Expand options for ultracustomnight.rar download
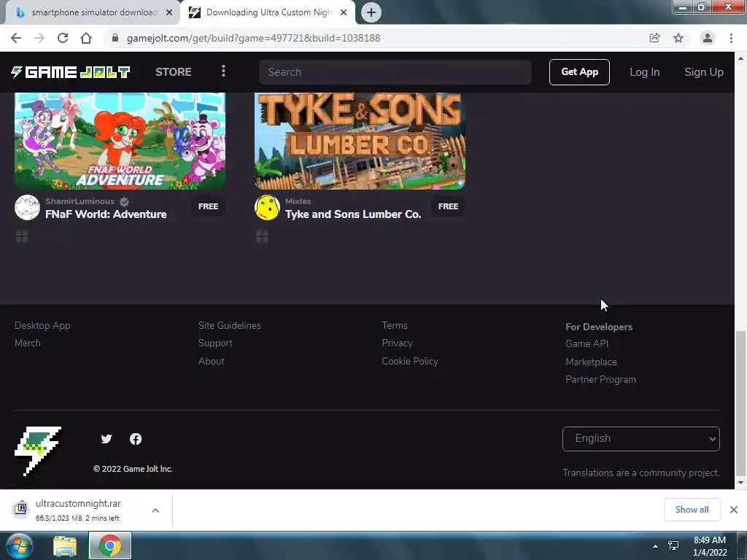Viewport: 747px width, 560px height. [155, 510]
